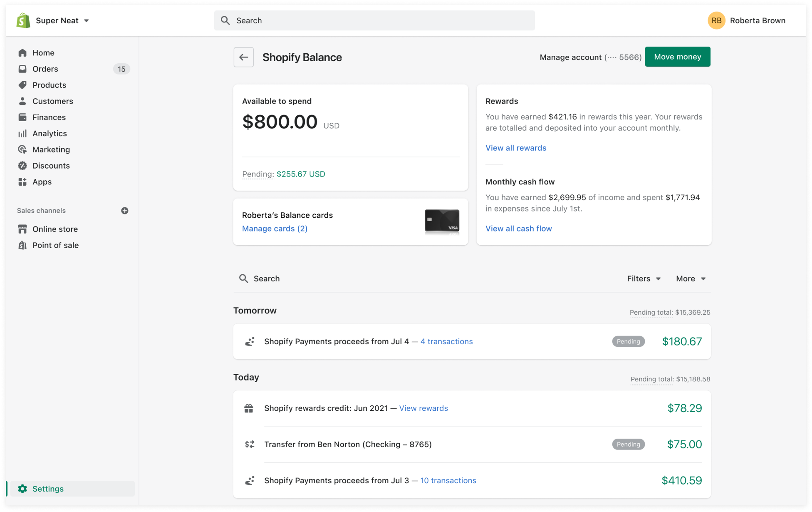Viewport: 812px width, 512px height.
Task: Open the View all cash flow link
Action: pyautogui.click(x=518, y=229)
